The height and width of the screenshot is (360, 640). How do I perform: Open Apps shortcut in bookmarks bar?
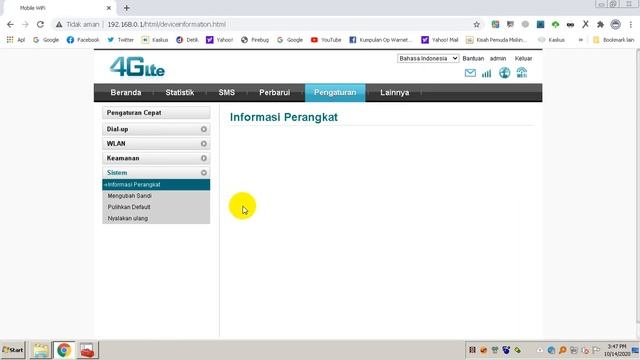16,40
